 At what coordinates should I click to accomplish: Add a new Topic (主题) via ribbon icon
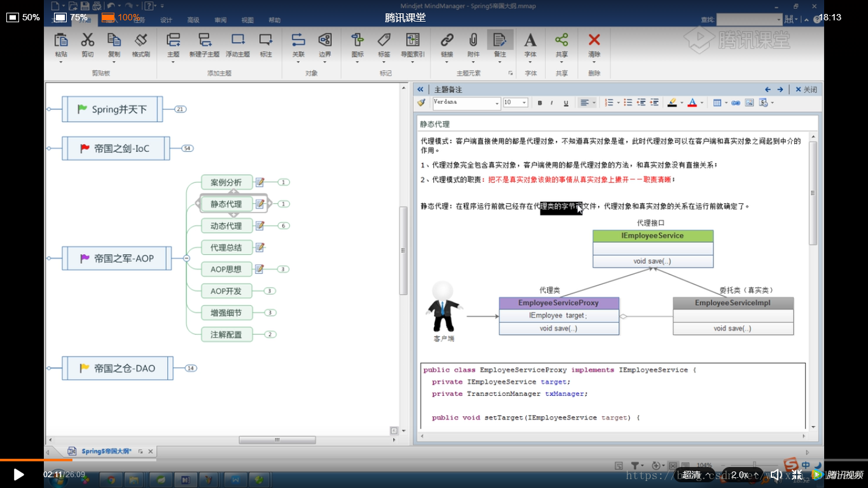[173, 40]
